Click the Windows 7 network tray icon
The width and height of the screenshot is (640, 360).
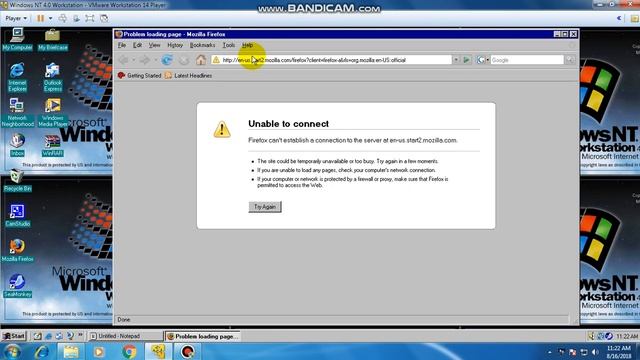point(584,352)
